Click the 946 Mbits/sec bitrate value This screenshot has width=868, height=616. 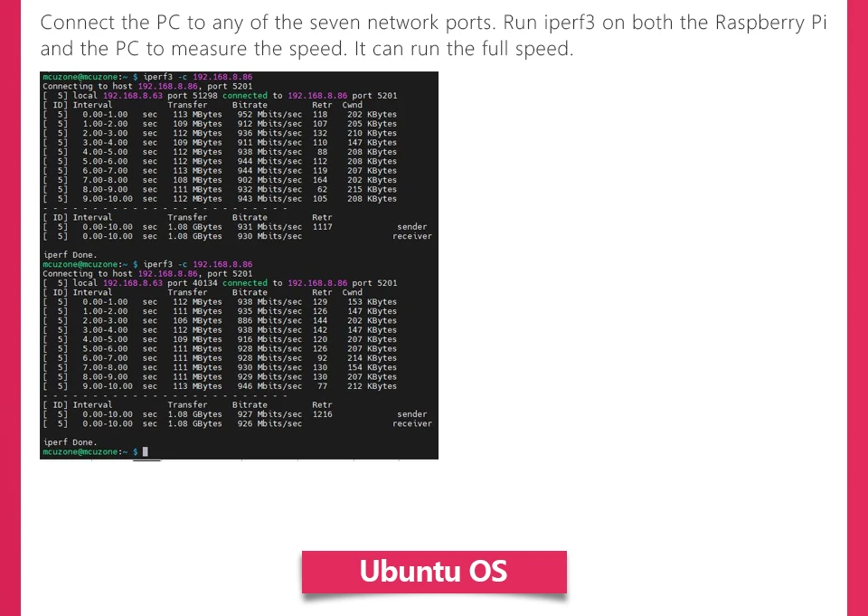[269, 386]
